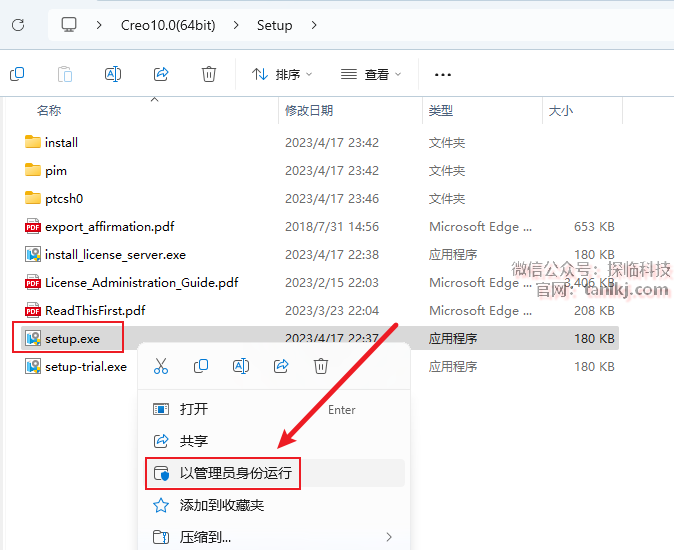Click the Paste icon in toolbar
This screenshot has height=550, width=674.
point(65,74)
